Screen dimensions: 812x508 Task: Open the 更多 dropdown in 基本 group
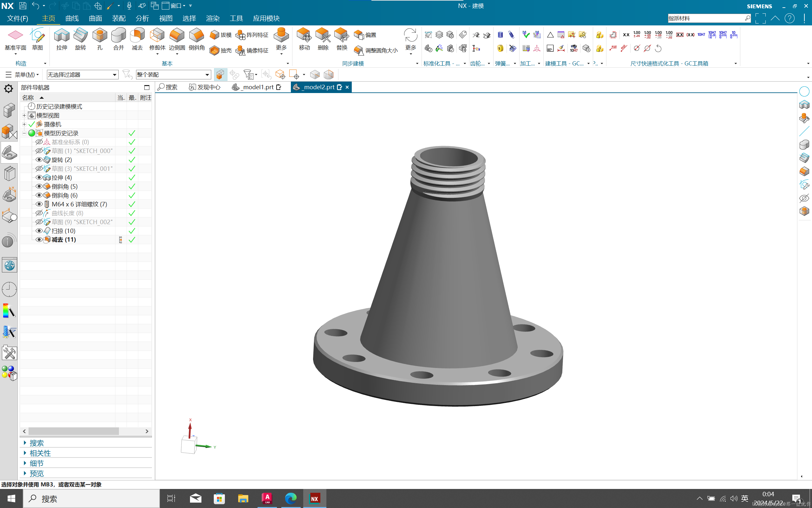tap(281, 41)
